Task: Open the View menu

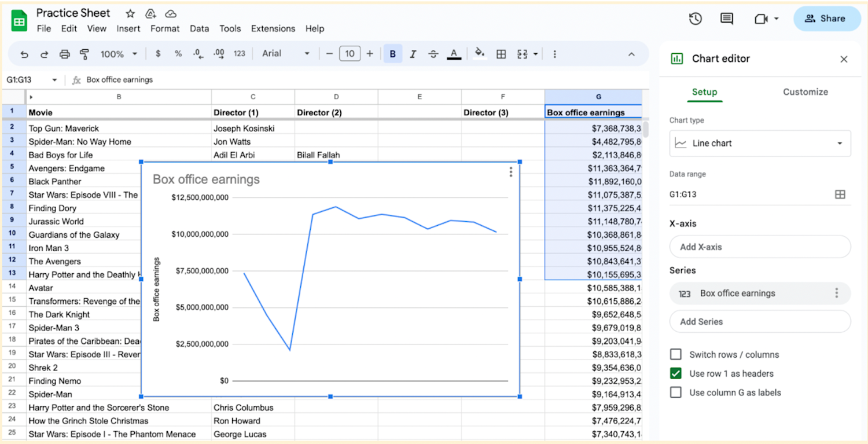Action: 97,28
